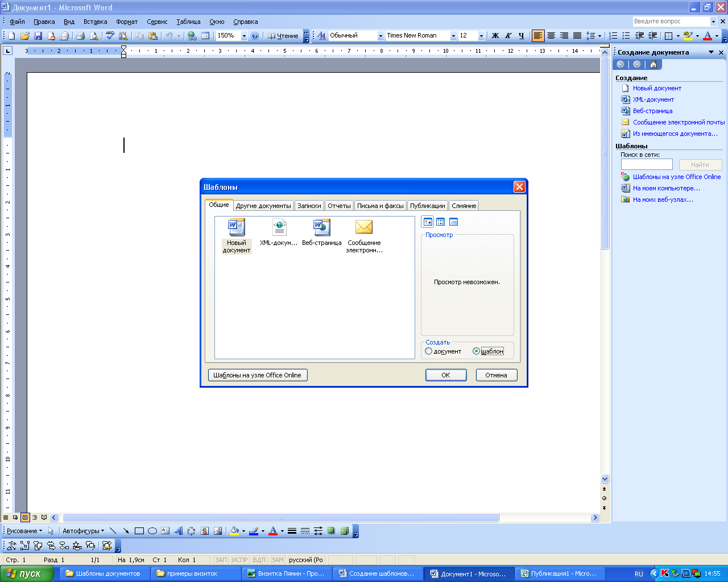Open the font color dropdown arrow in formatting toolbar
728x582 pixels.
point(717,36)
